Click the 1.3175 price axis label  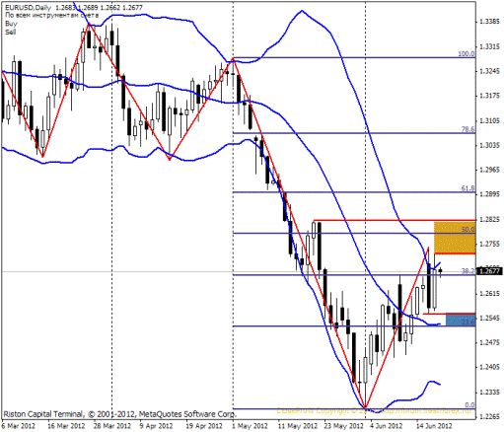[x=489, y=96]
